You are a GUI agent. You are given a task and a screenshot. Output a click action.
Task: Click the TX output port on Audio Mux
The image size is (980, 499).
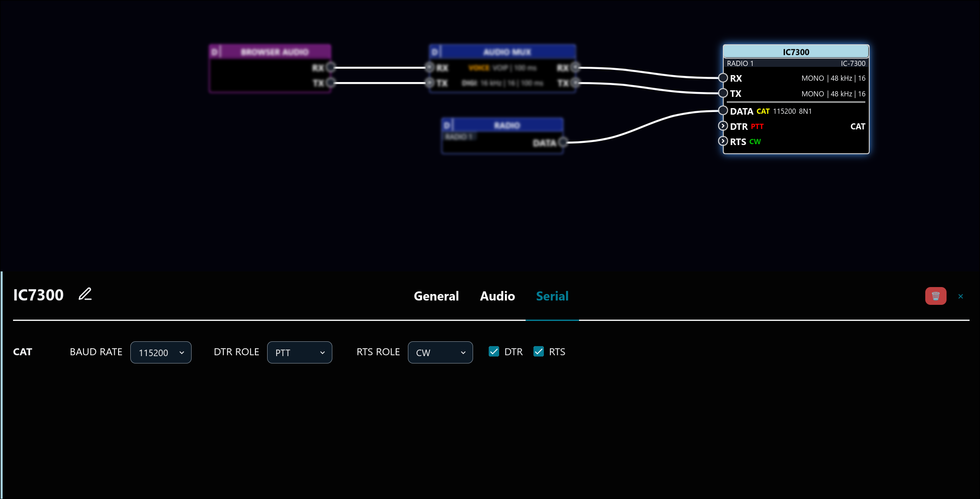point(575,83)
